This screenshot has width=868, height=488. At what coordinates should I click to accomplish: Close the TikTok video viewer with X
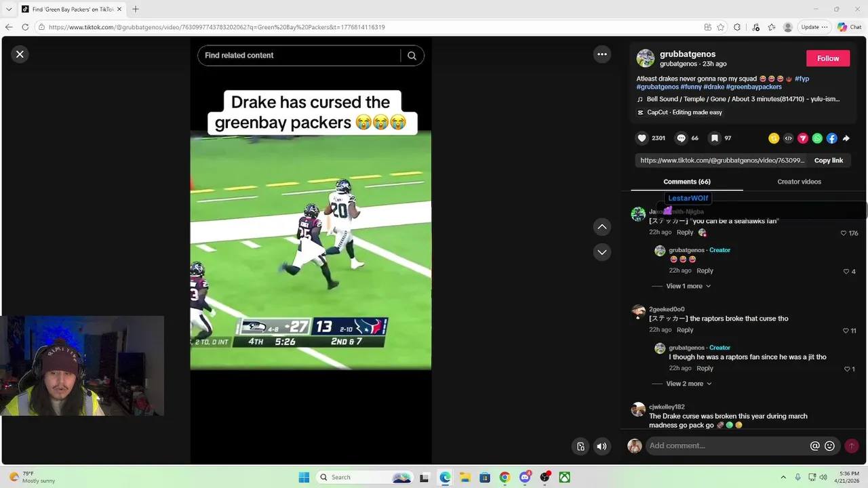tap(20, 54)
